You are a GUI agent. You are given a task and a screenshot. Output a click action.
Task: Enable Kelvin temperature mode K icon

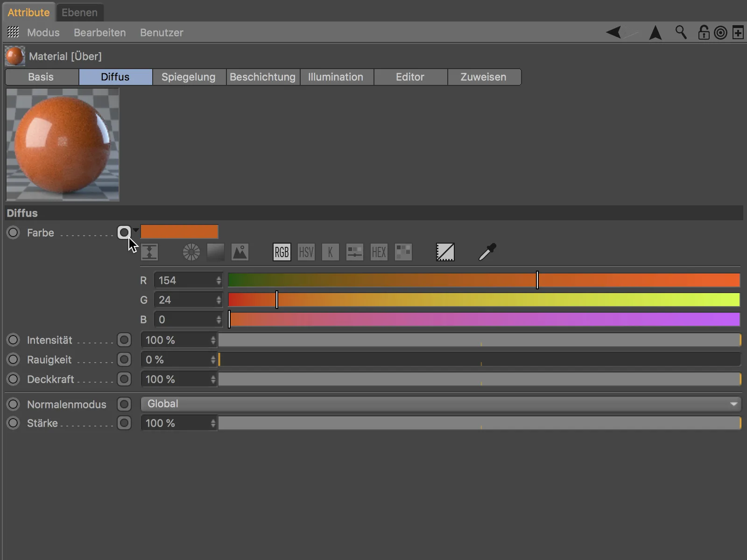tap(330, 252)
